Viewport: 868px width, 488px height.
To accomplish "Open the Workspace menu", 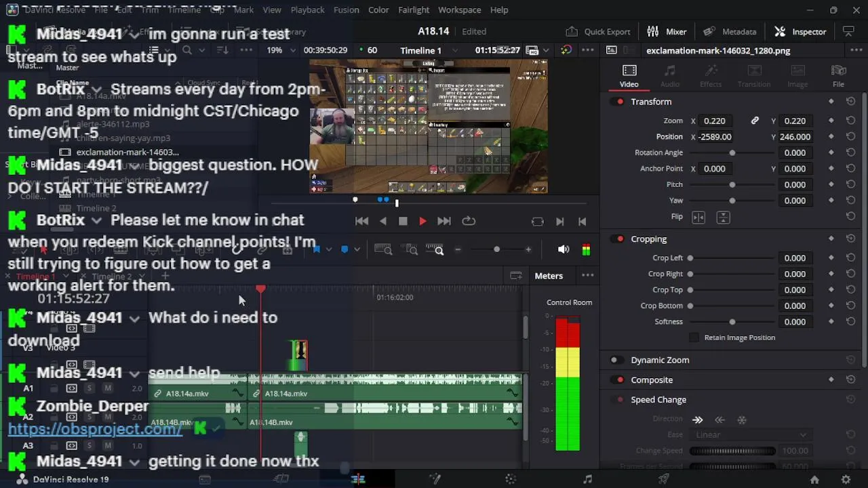I will [460, 10].
